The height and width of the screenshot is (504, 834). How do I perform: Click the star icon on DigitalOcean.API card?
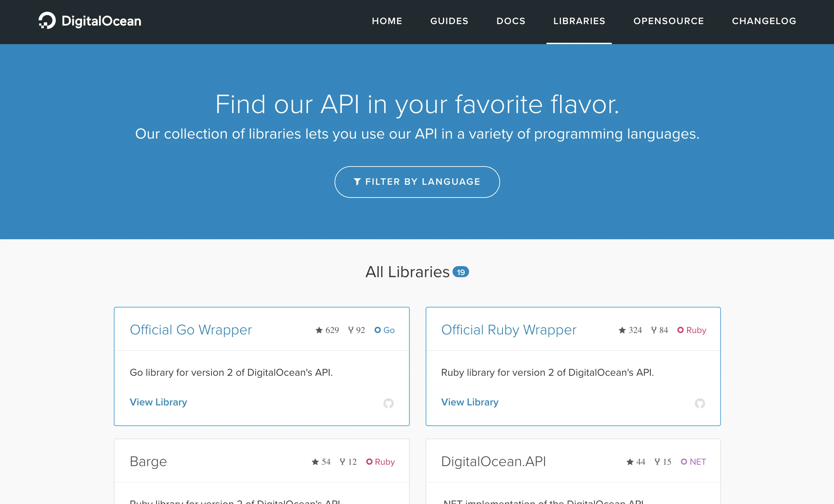coord(630,462)
